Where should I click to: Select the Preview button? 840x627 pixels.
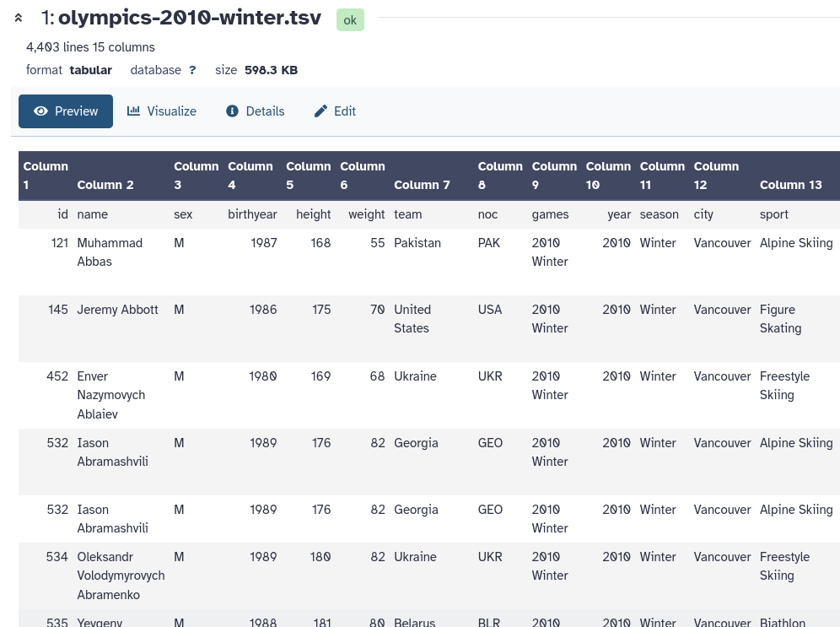pyautogui.click(x=66, y=111)
